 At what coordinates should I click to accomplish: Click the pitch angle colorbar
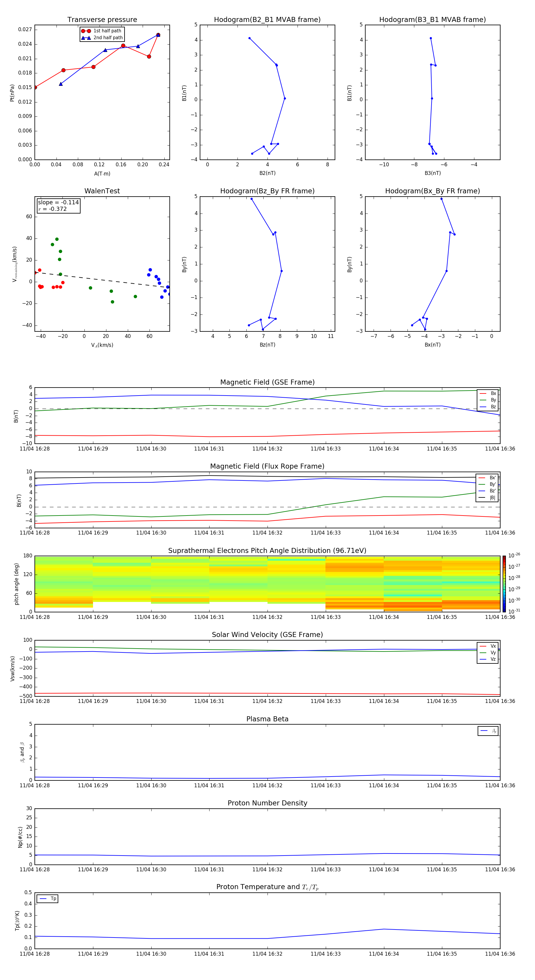tap(504, 584)
